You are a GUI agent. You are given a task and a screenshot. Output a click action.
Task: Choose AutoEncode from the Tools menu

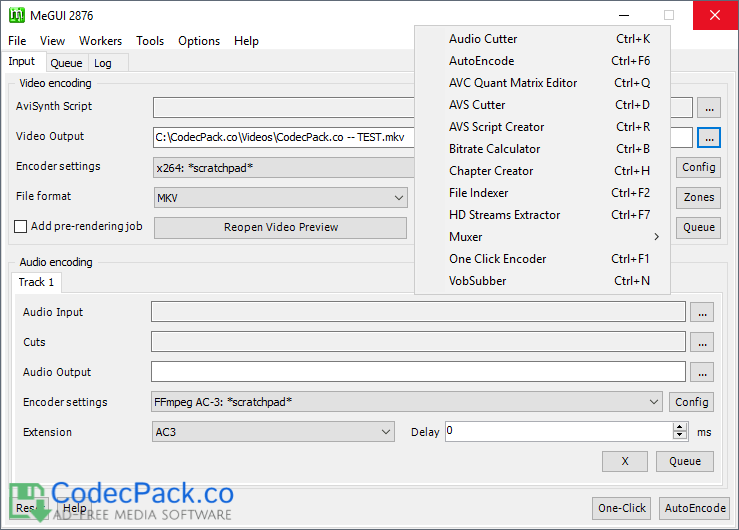542,61
